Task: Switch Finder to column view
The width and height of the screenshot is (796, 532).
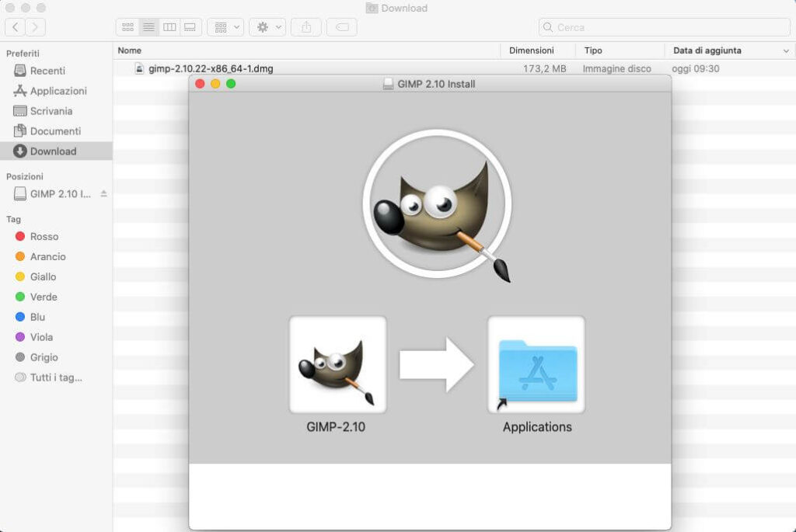Action: [x=169, y=27]
